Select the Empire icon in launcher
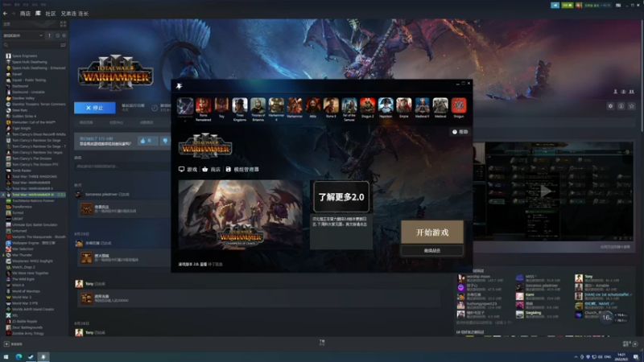The height and width of the screenshot is (362, 644). click(404, 105)
